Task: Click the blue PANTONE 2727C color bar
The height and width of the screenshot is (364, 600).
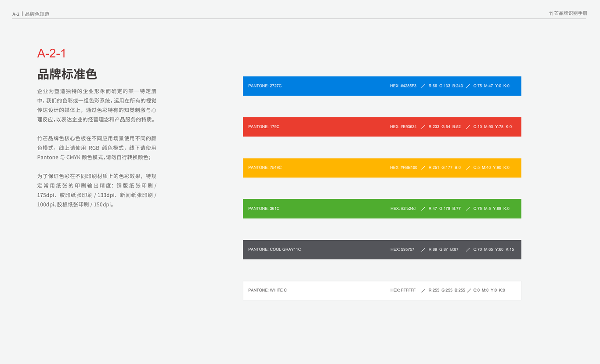Action: (x=382, y=86)
